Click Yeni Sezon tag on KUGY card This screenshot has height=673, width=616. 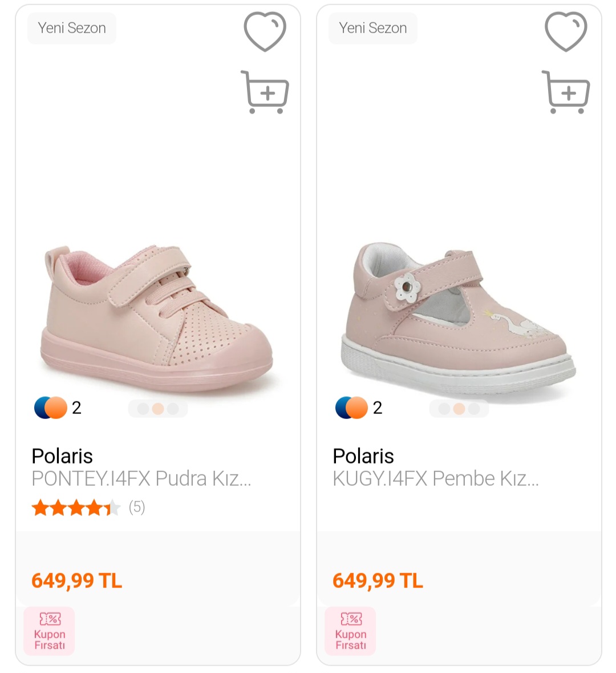[x=373, y=28]
